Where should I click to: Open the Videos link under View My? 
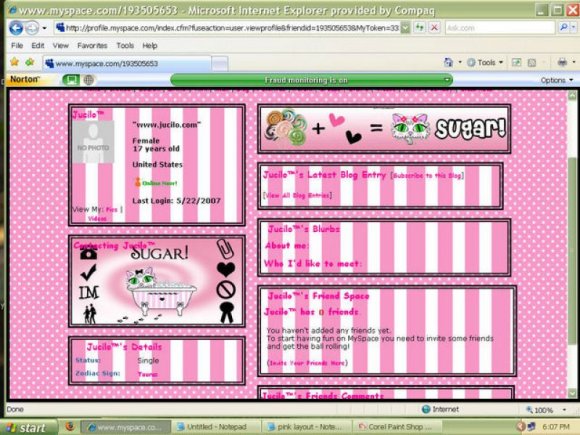97,219
